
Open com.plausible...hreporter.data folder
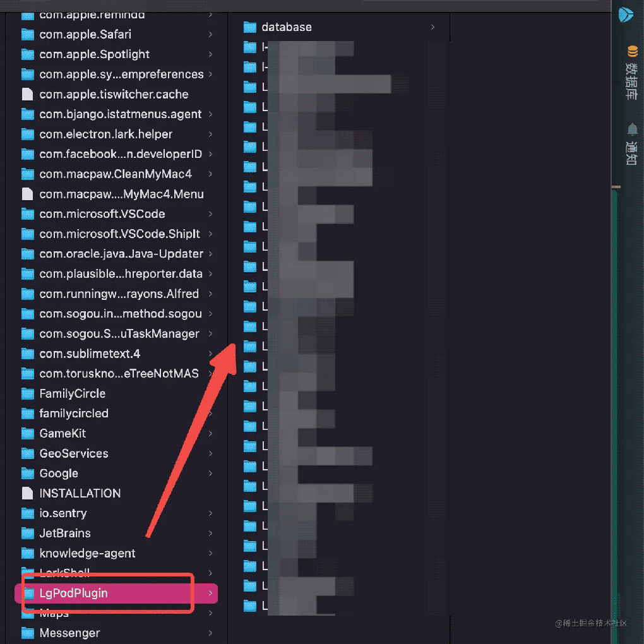pos(121,274)
